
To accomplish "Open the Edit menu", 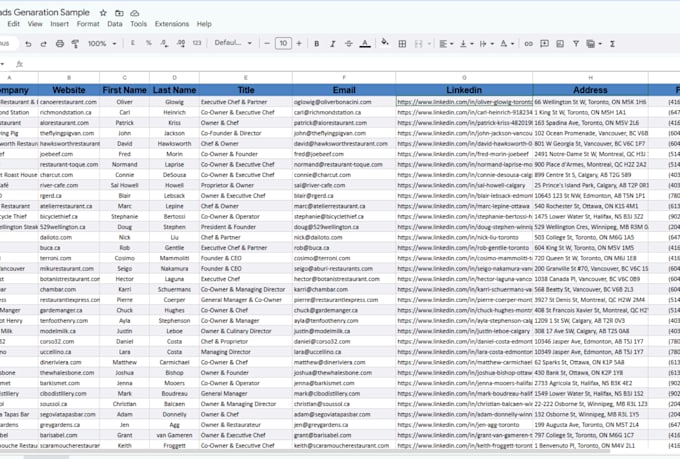I will pos(13,24).
